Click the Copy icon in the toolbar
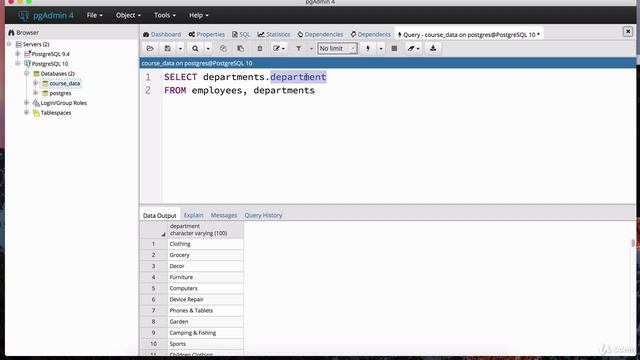Image resolution: width=640 pixels, height=360 pixels. [x=223, y=49]
